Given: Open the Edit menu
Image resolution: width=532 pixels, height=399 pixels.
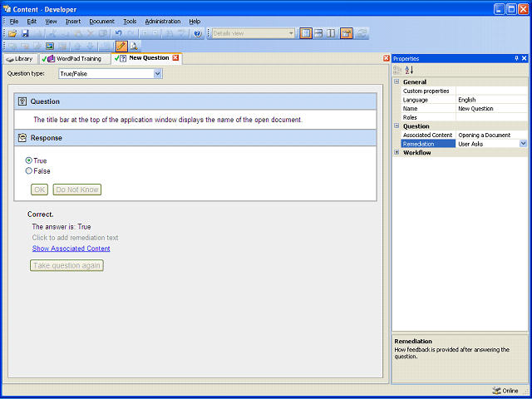Looking at the screenshot, I should (32, 22).
